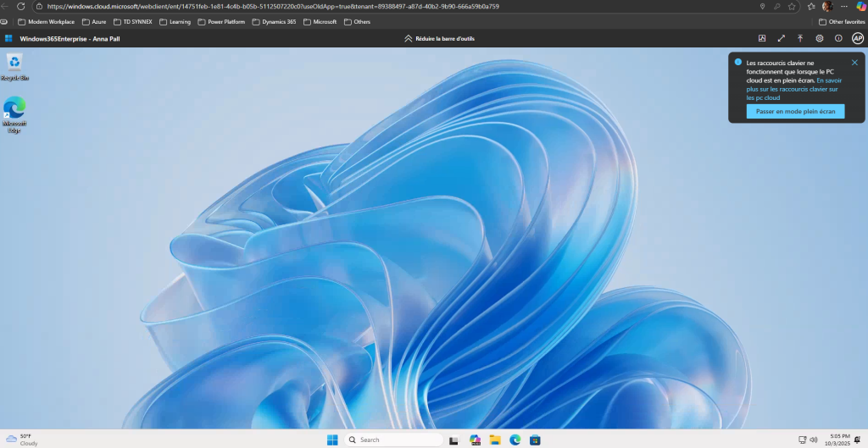Screen dimensions: 868x448
Task: Dismiss the keyboard shortcuts notification
Action: point(854,63)
